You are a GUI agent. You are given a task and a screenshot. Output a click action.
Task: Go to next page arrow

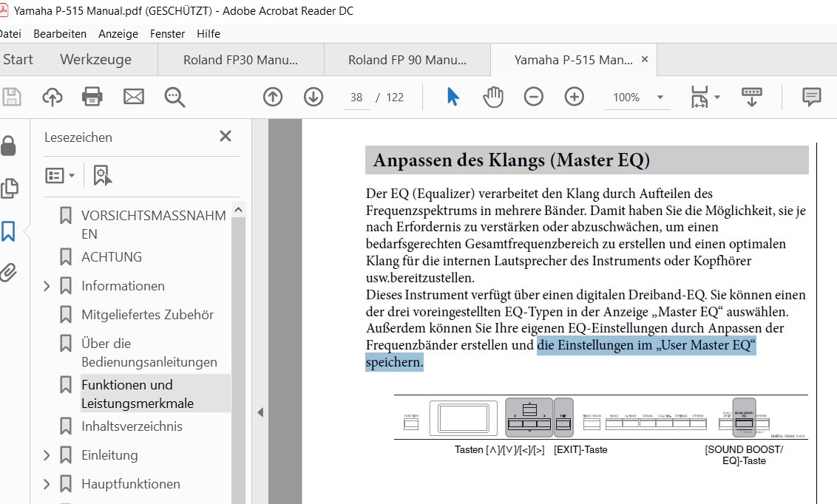point(314,97)
